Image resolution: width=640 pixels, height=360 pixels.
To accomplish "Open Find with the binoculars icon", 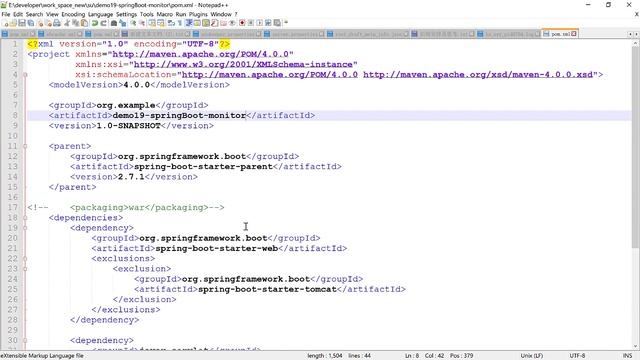I will 114,23.
